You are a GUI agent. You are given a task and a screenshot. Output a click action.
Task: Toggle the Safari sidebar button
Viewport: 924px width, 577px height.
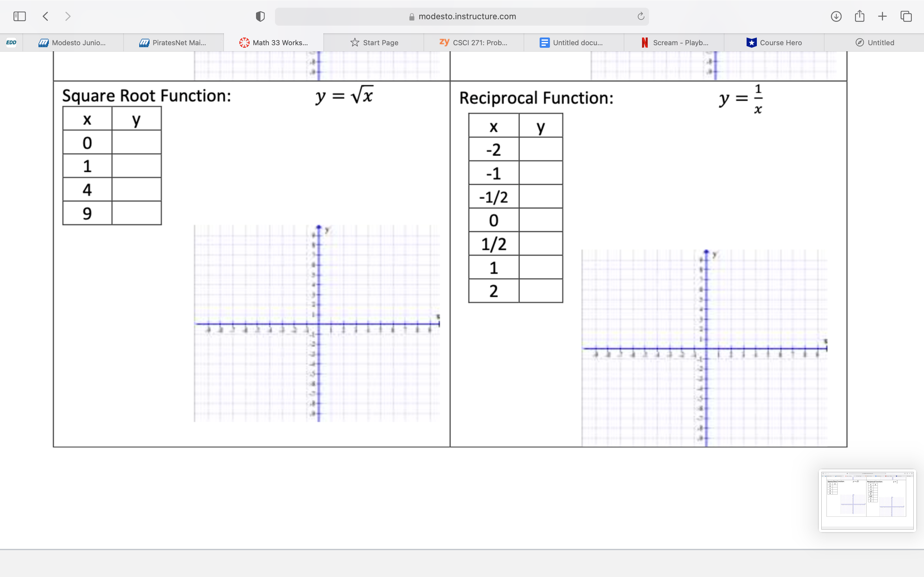point(20,16)
